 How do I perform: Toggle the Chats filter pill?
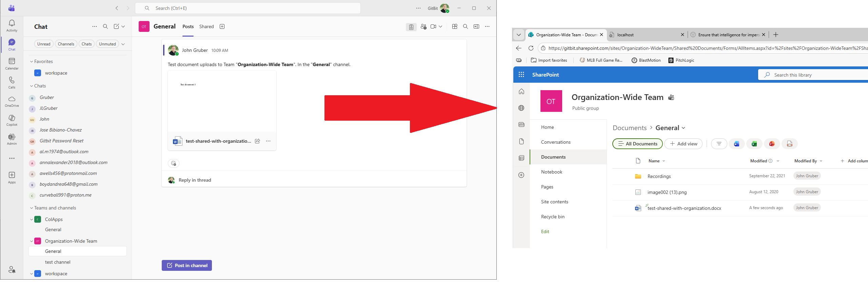[86, 44]
